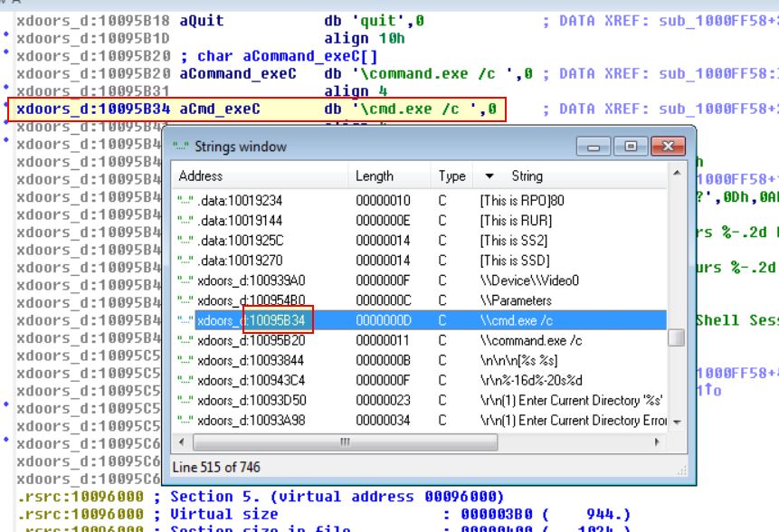Sort strings by the Type column header
The height and width of the screenshot is (532, 779).
click(451, 176)
